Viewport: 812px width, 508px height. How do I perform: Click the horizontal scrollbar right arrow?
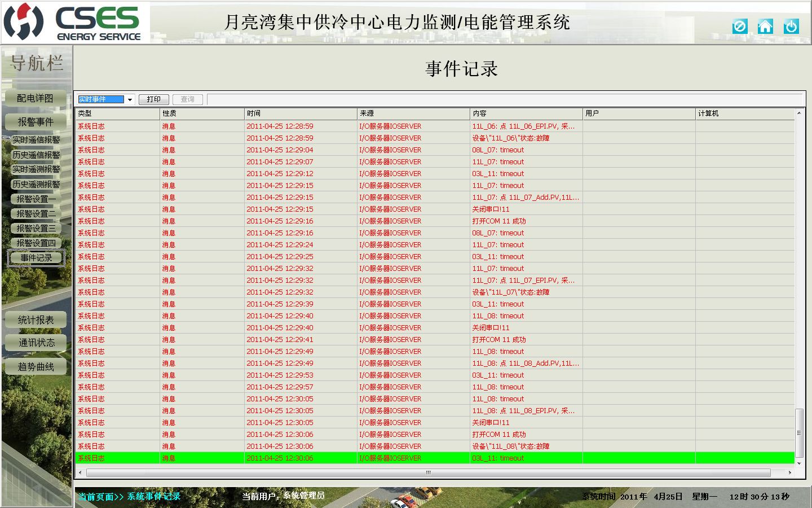point(789,472)
